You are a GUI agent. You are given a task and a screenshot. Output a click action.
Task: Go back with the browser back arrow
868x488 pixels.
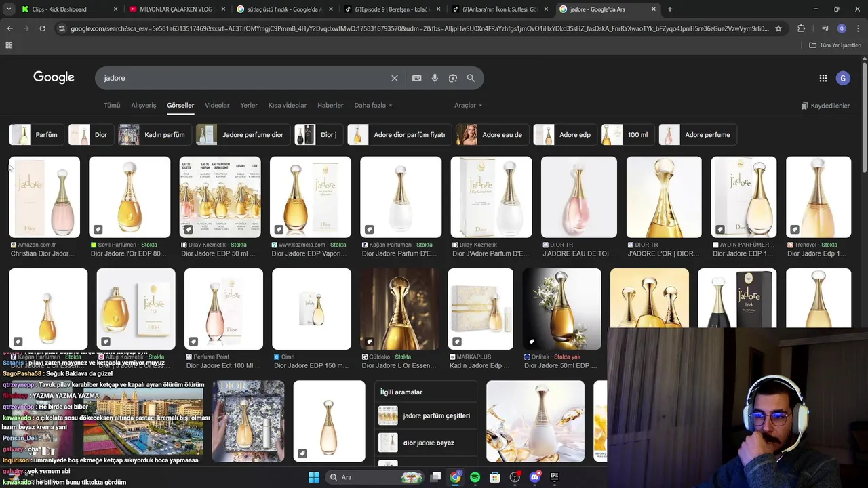click(x=9, y=28)
